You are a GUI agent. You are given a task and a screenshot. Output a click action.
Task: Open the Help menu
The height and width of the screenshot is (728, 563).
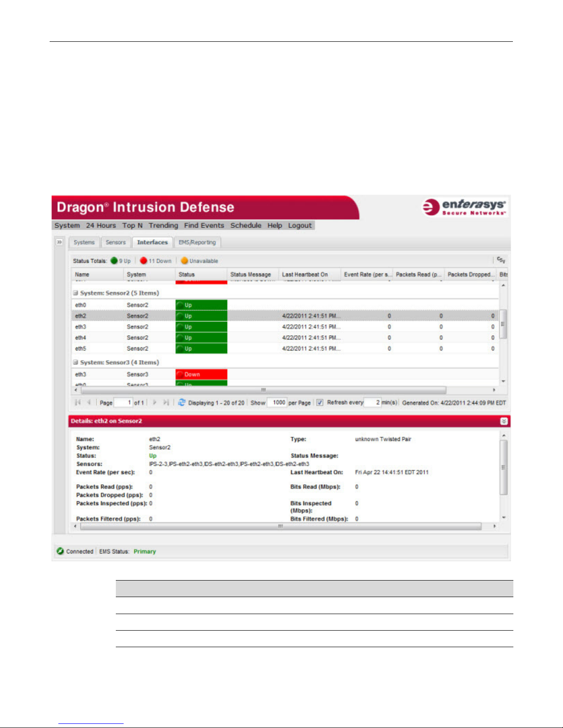[x=275, y=226]
